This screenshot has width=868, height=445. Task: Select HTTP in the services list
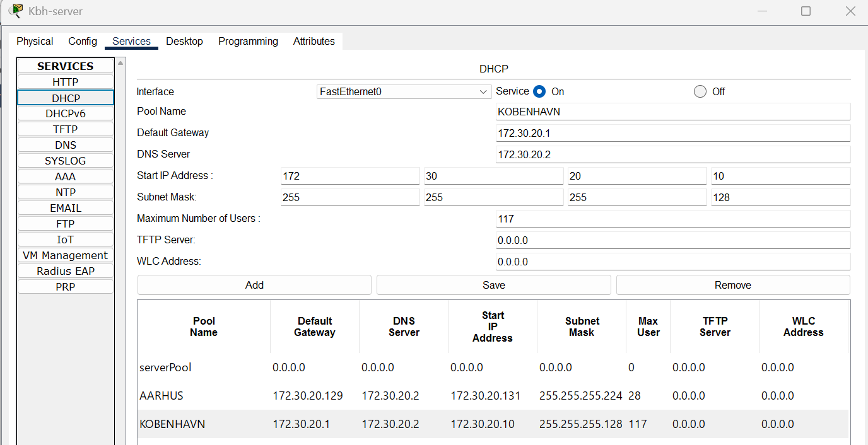click(x=66, y=82)
